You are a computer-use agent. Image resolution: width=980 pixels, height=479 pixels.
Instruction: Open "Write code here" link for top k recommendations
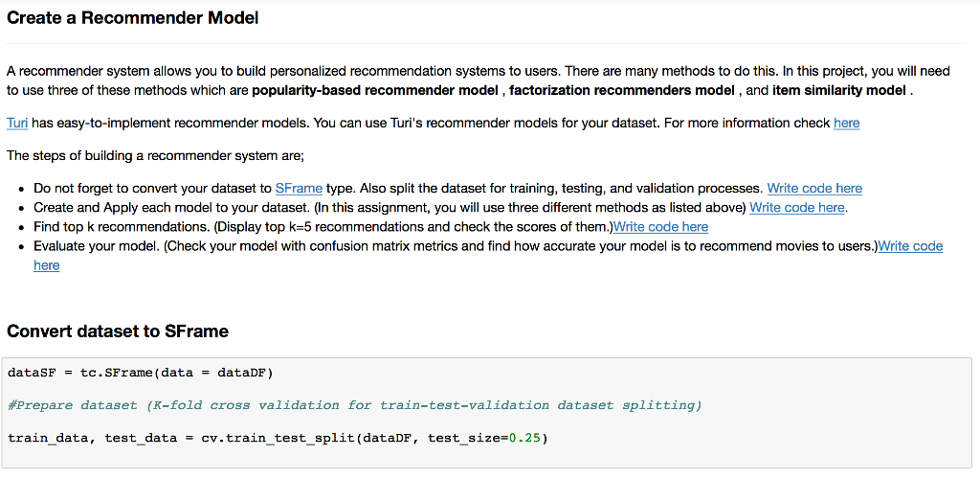click(x=660, y=226)
